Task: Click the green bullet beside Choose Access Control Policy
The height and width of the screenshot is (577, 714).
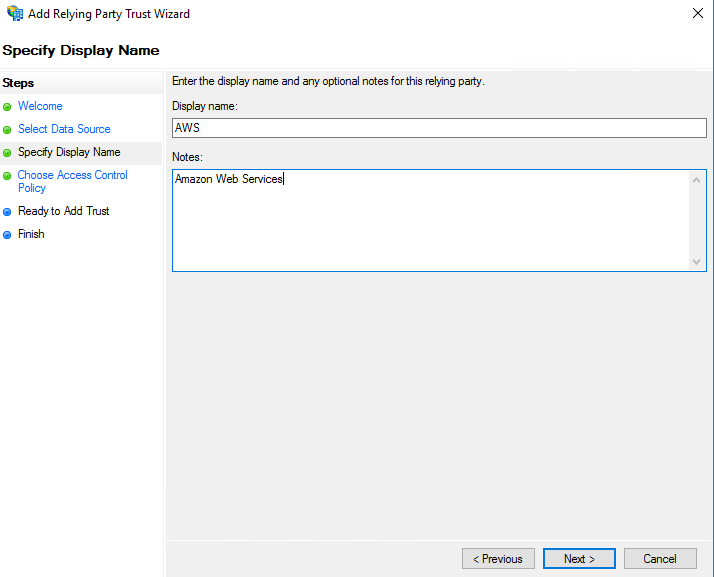Action: (x=8, y=176)
